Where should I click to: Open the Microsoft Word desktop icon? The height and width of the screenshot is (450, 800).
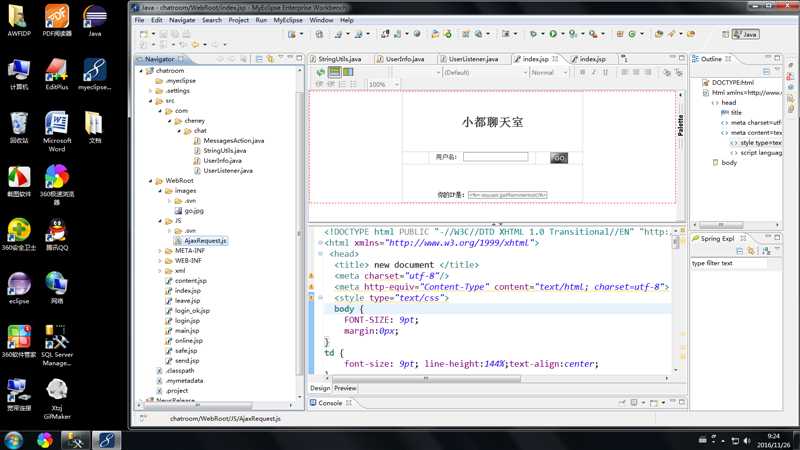tap(57, 132)
